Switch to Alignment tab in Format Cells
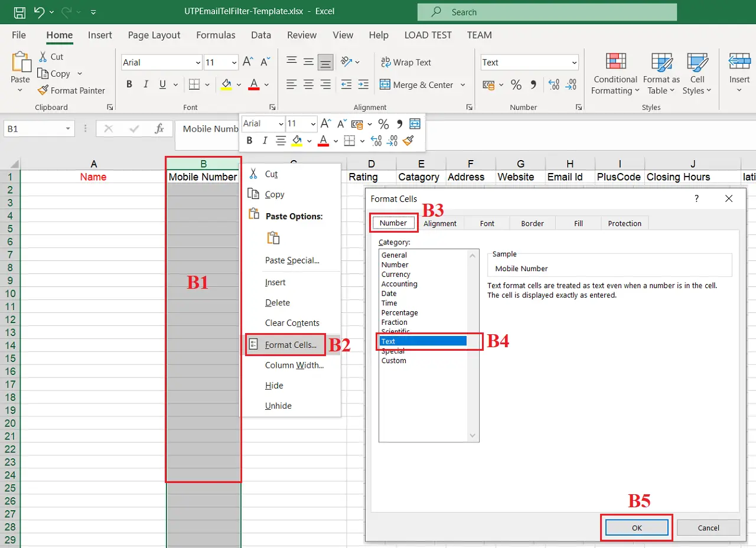Screen dimensions: 756x548 tap(440, 223)
